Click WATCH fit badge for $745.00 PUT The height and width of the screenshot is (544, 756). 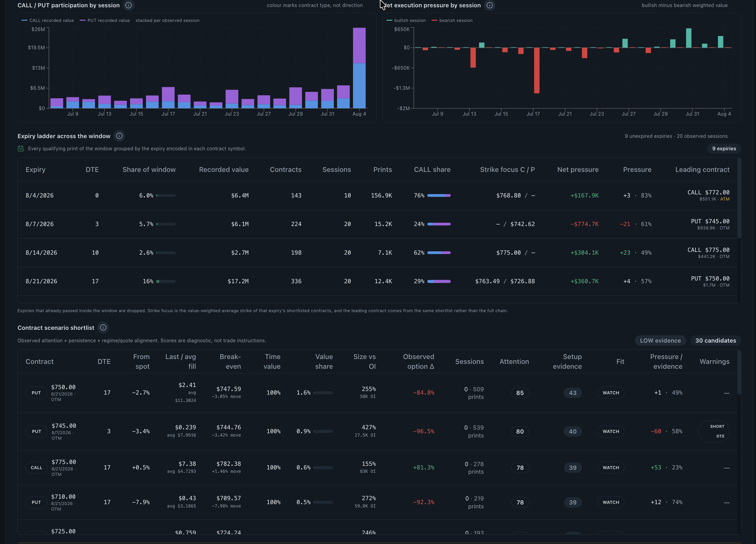pos(611,431)
